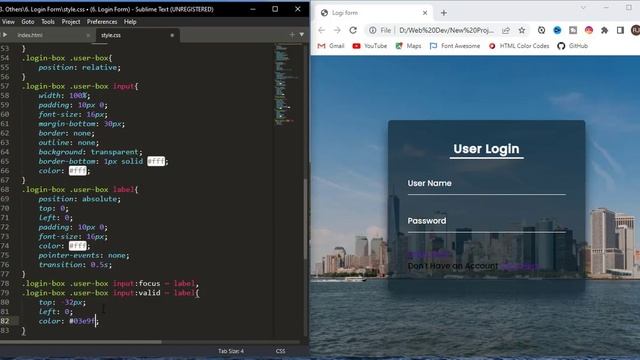This screenshot has width=640, height=360.
Task: Reload the page in Chrome
Action: [353, 30]
